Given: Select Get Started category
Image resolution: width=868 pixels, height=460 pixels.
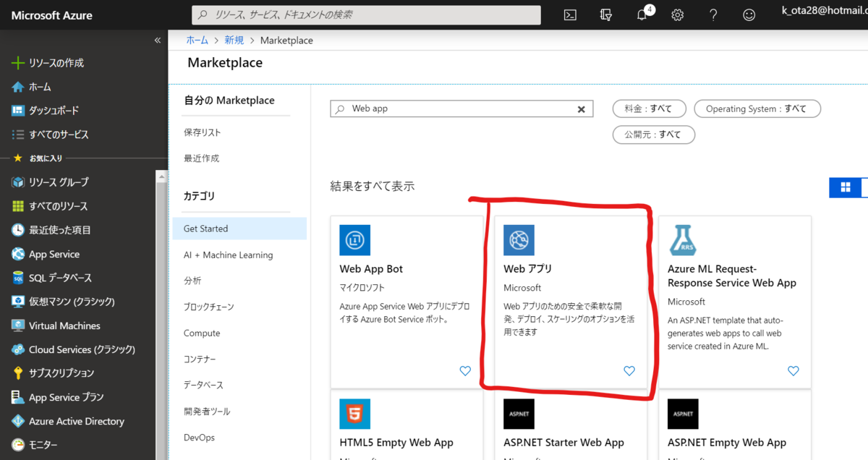Looking at the screenshot, I should tap(239, 229).
